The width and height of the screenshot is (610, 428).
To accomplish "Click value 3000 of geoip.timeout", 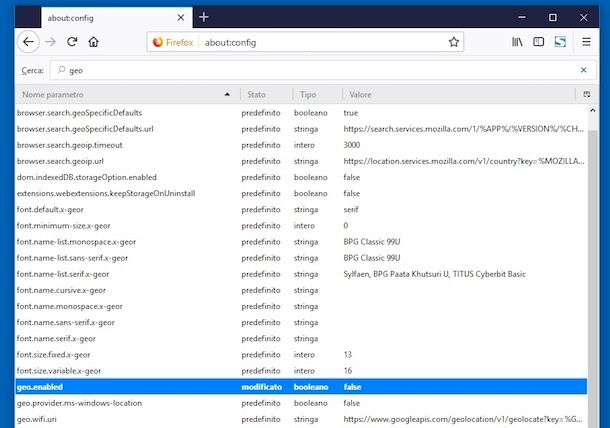I will click(352, 145).
